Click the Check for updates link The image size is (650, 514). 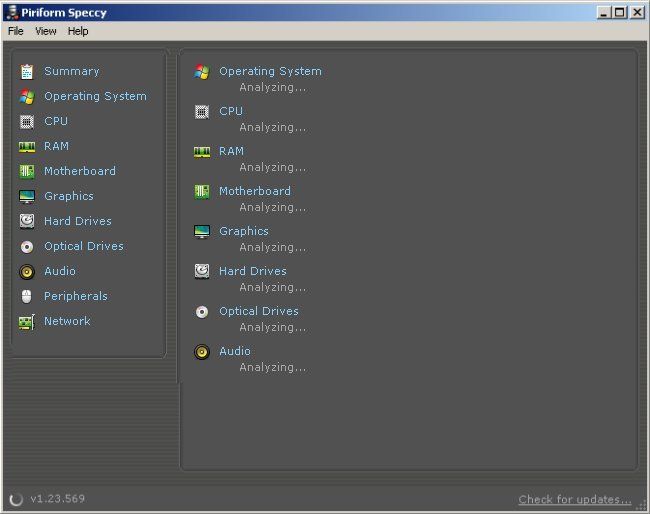coord(575,500)
